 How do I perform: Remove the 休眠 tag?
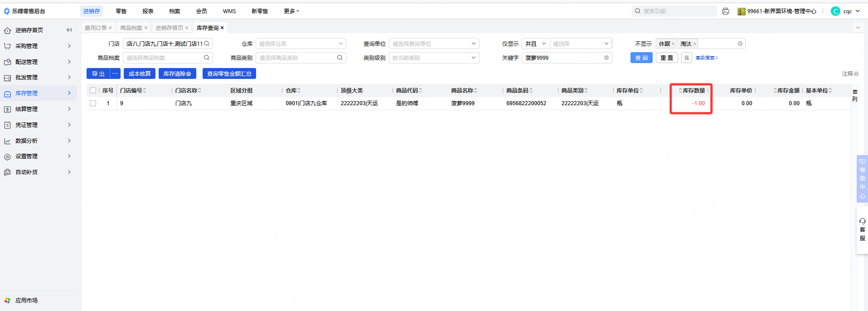tap(673, 44)
